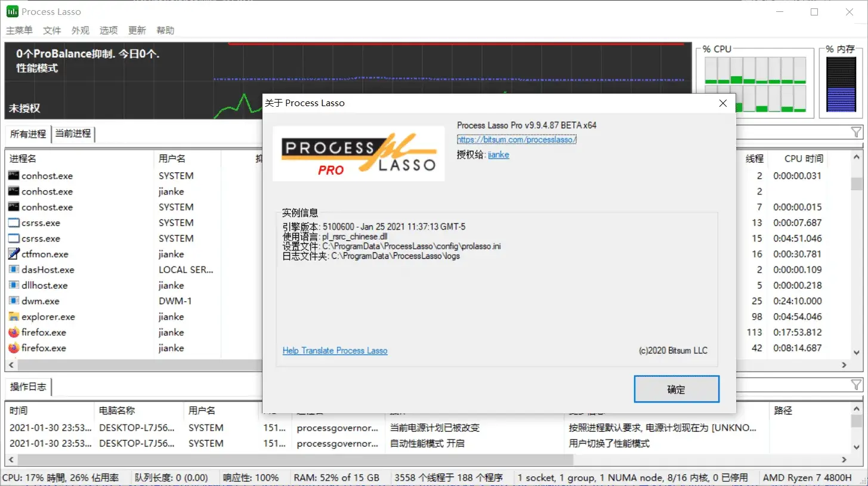
Task: Click the process list scroll-left arrow
Action: (x=11, y=365)
